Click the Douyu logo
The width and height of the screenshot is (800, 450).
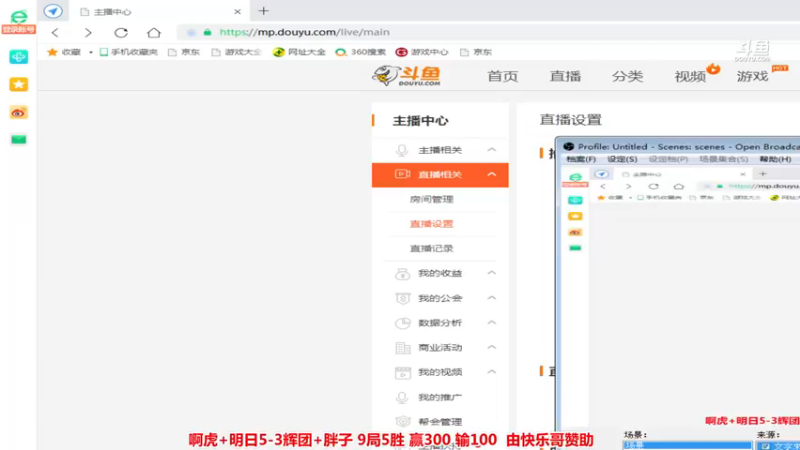click(x=407, y=76)
